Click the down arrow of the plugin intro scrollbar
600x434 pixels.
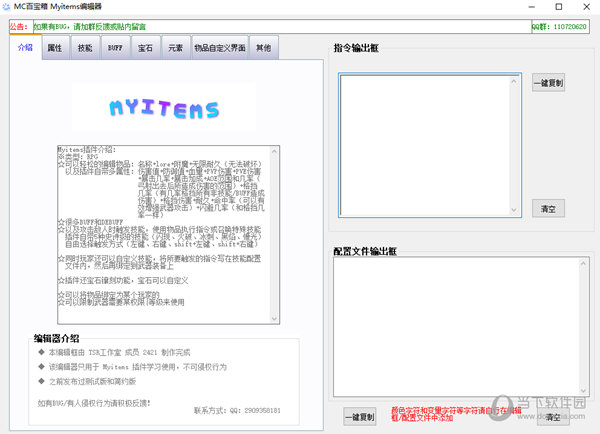tap(274, 318)
